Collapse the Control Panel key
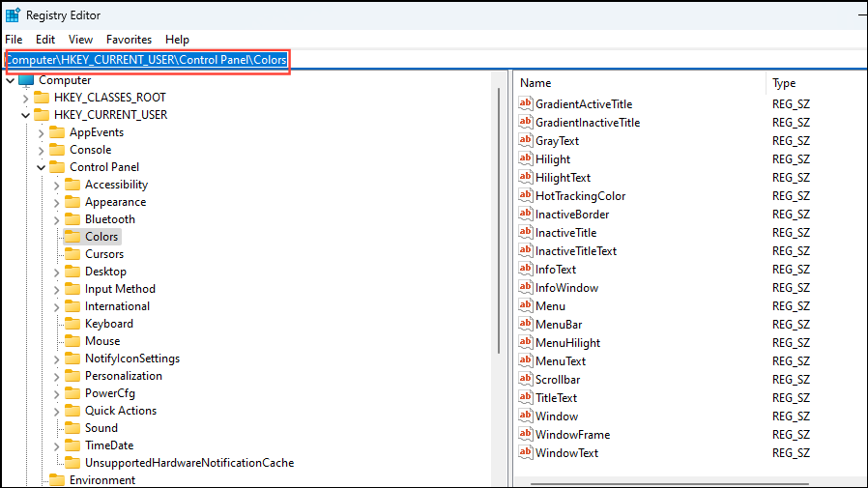Screen dimensions: 868x488 click(41, 167)
